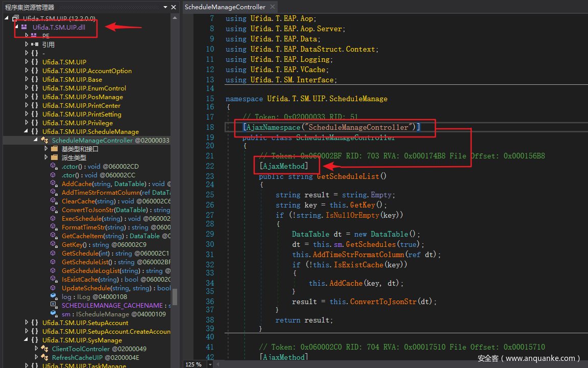Collapse the Ufida.T.SM.UIP.ScheduleManage namespace
The image size is (588, 368).
pos(27,132)
